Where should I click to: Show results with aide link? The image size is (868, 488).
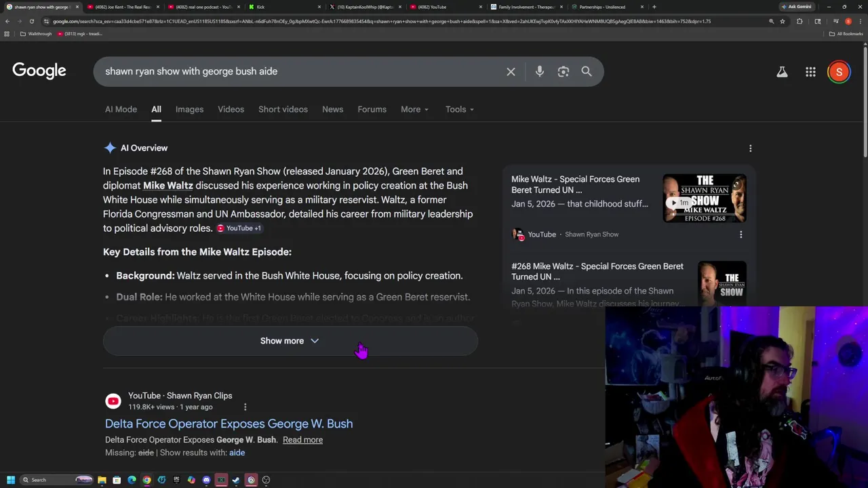(237, 453)
